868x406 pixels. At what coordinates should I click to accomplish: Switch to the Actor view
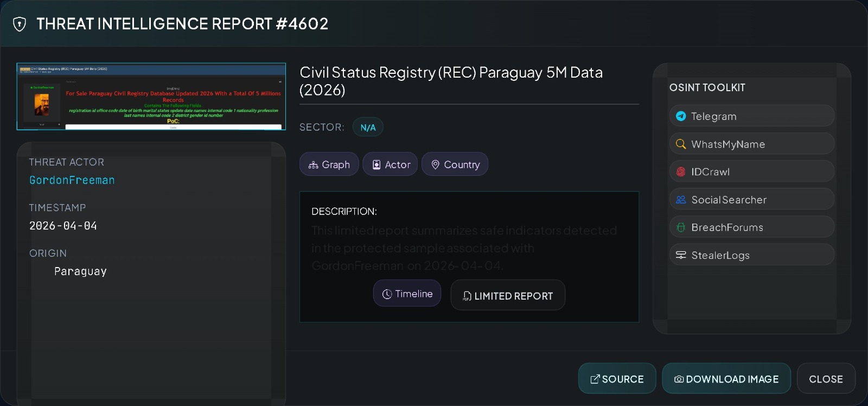pos(390,164)
